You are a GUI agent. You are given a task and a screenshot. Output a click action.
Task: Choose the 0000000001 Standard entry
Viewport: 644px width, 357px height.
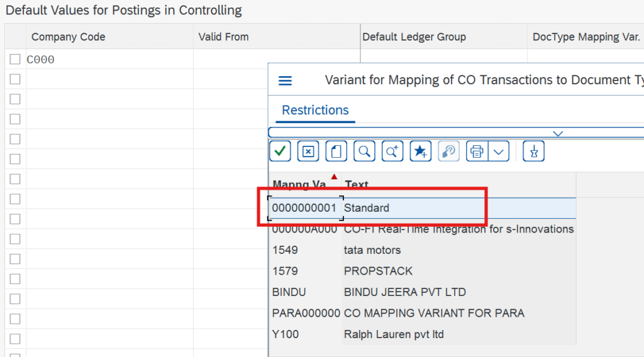point(367,207)
